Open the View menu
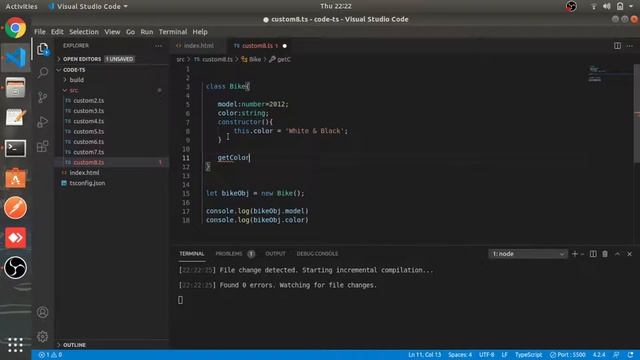The width and height of the screenshot is (640, 360). (x=112, y=32)
